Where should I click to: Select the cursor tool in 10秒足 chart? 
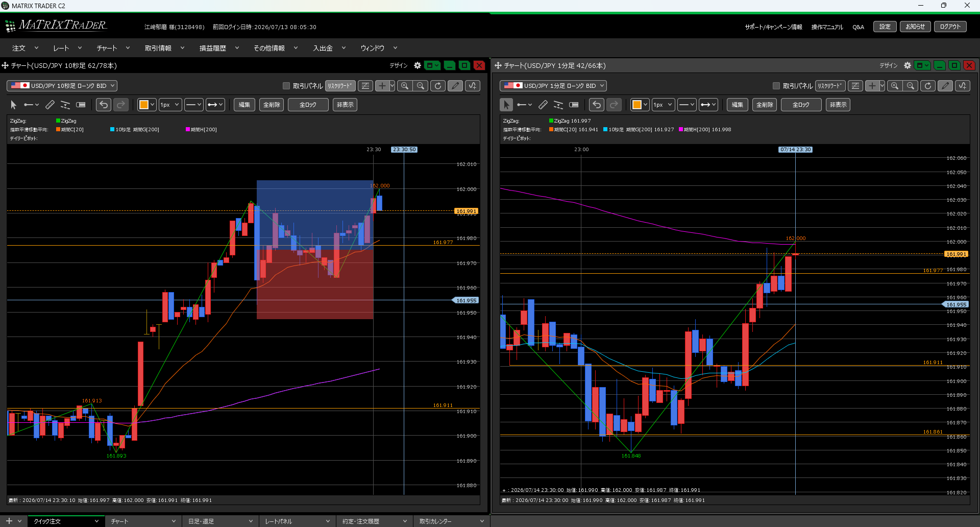[14, 105]
